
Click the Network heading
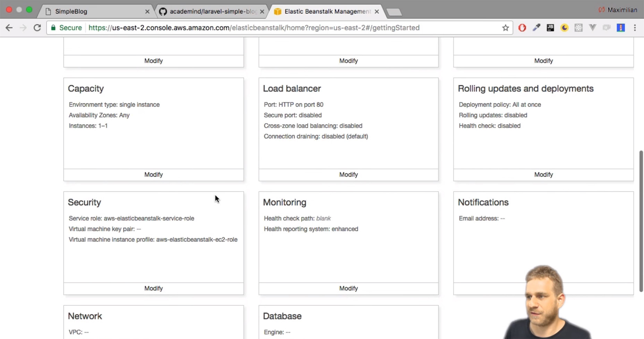pyautogui.click(x=85, y=316)
